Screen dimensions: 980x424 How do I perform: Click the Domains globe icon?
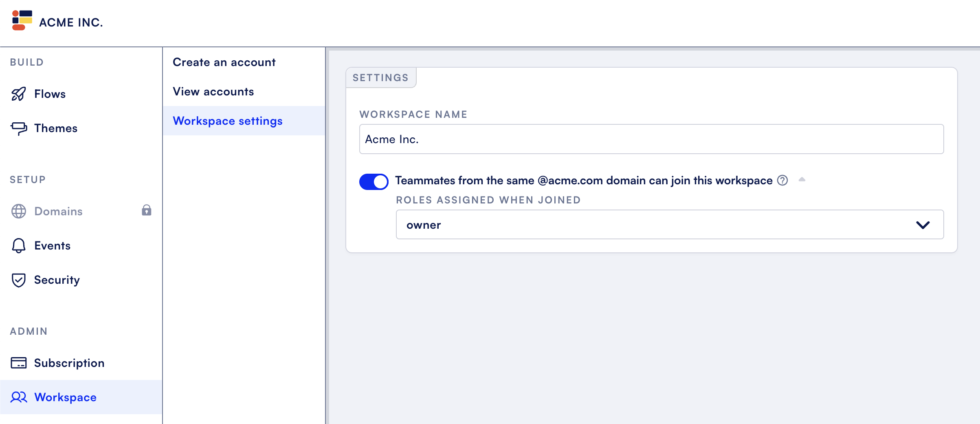[x=19, y=211]
